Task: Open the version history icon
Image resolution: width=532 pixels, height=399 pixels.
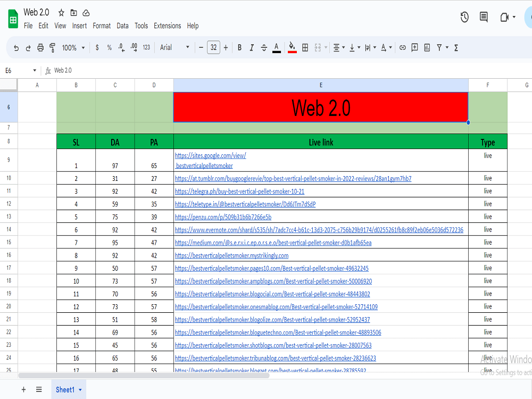Action: tap(464, 17)
